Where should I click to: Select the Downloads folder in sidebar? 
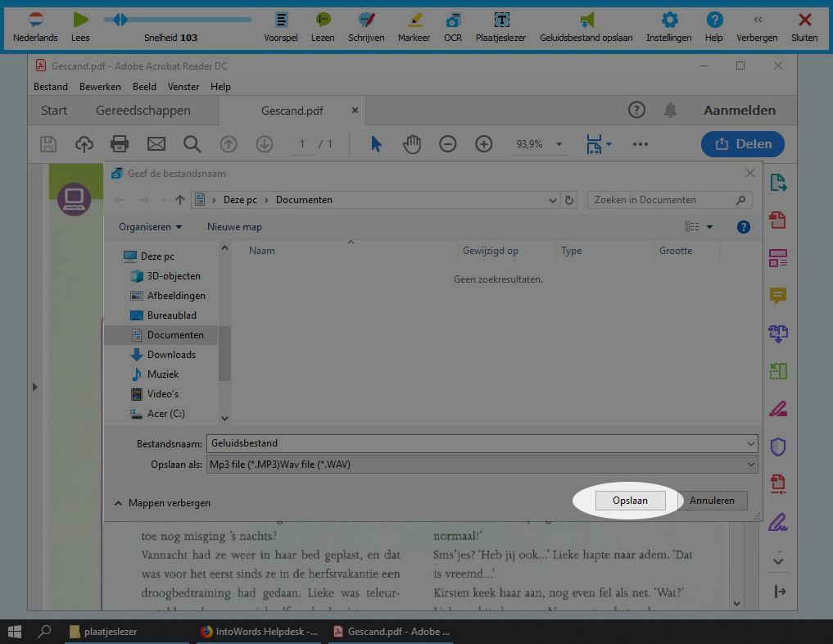[171, 355]
